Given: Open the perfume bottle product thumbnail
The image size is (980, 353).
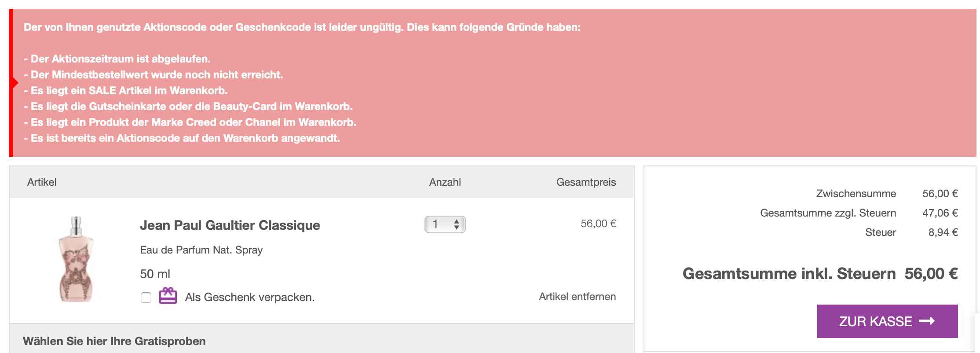Looking at the screenshot, I should coord(76,259).
